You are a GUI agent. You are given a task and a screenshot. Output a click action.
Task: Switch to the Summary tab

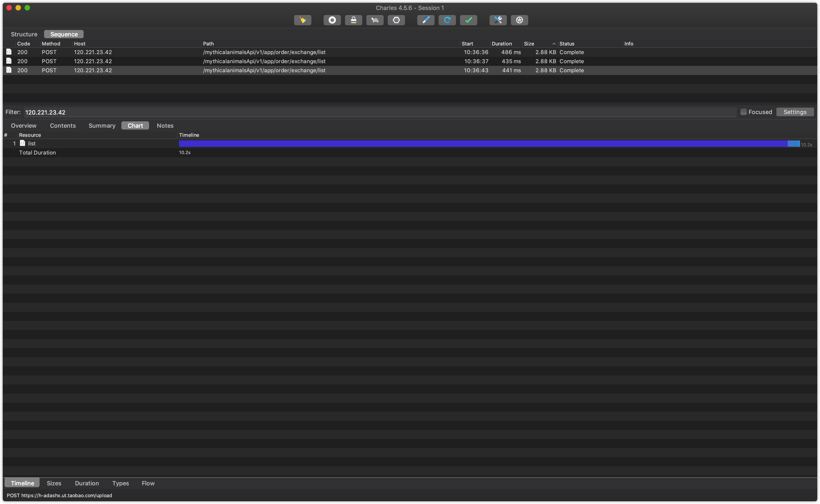click(102, 126)
